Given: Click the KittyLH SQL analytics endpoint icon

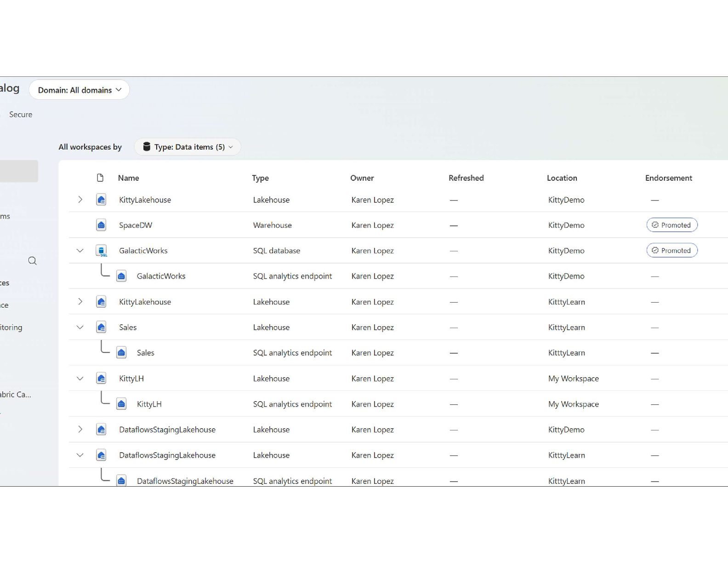Looking at the screenshot, I should point(121,404).
